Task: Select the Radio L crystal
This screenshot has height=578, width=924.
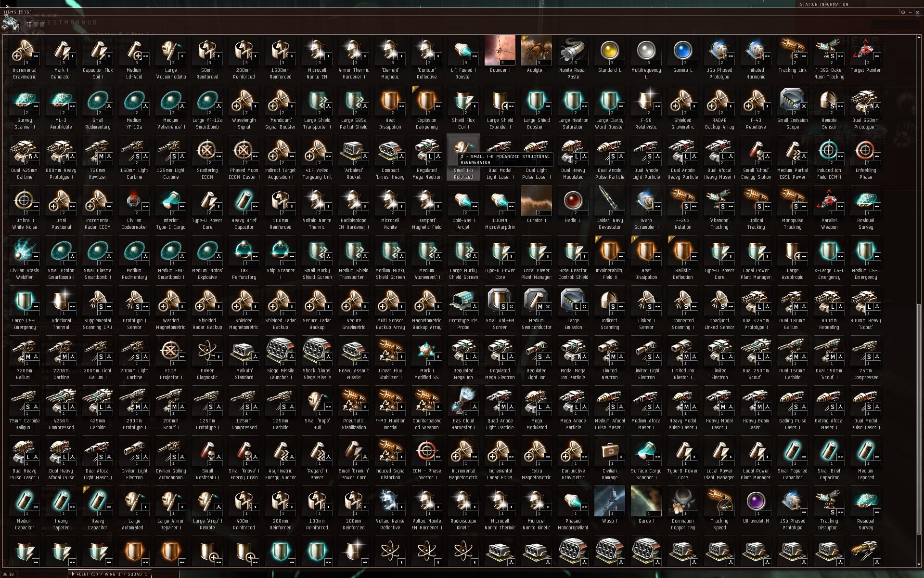Action: [x=573, y=208]
